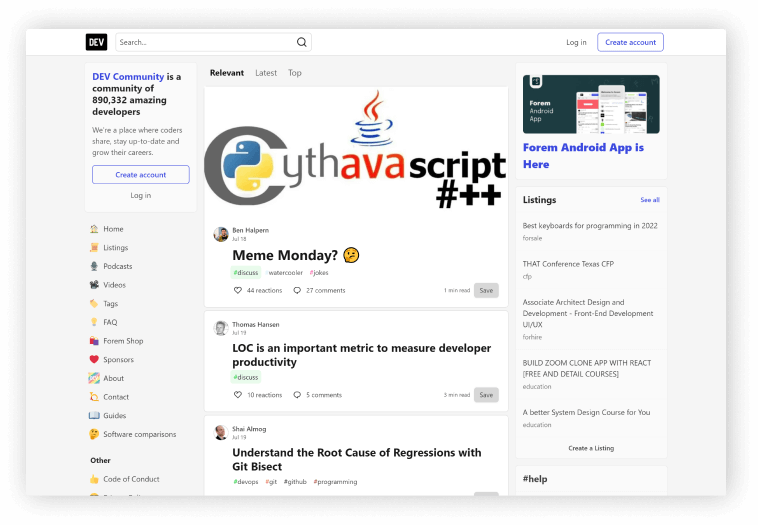Viewport: 758px width, 525px height.
Task: Switch to the Latest feed tab
Action: tap(266, 73)
